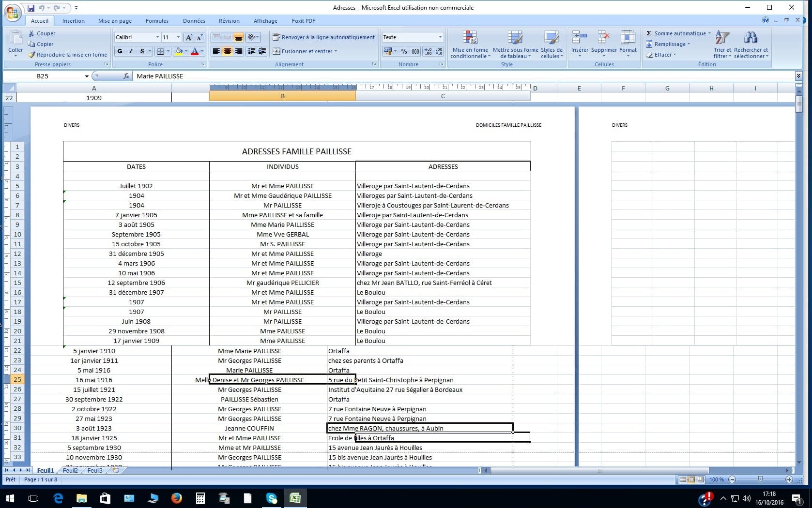Click the Somme automatique button
The height and width of the screenshot is (508, 812).
pos(679,33)
